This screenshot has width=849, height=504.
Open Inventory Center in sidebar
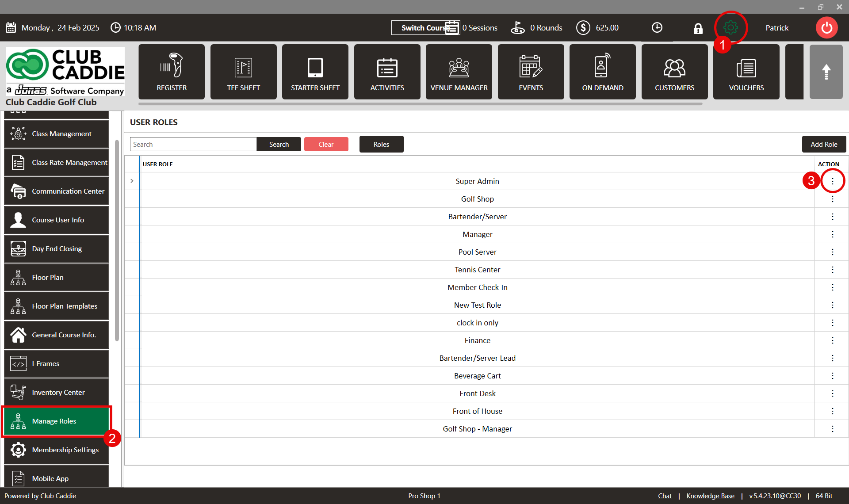click(57, 392)
